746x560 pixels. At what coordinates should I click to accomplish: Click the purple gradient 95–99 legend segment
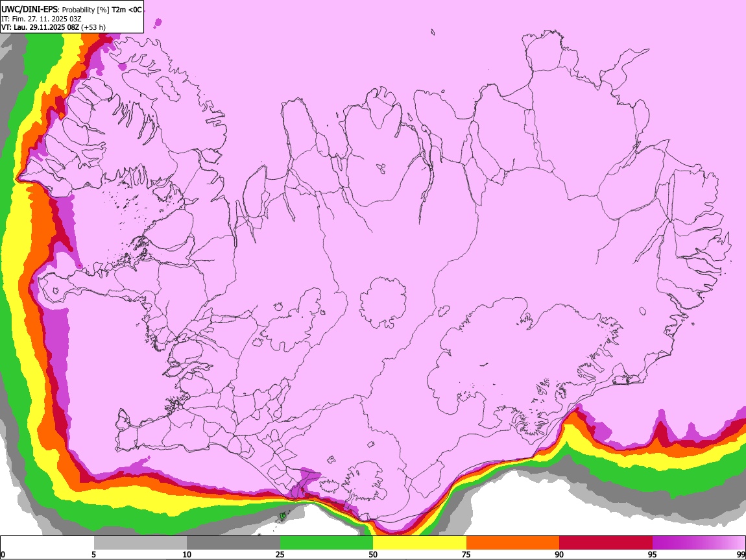699,543
